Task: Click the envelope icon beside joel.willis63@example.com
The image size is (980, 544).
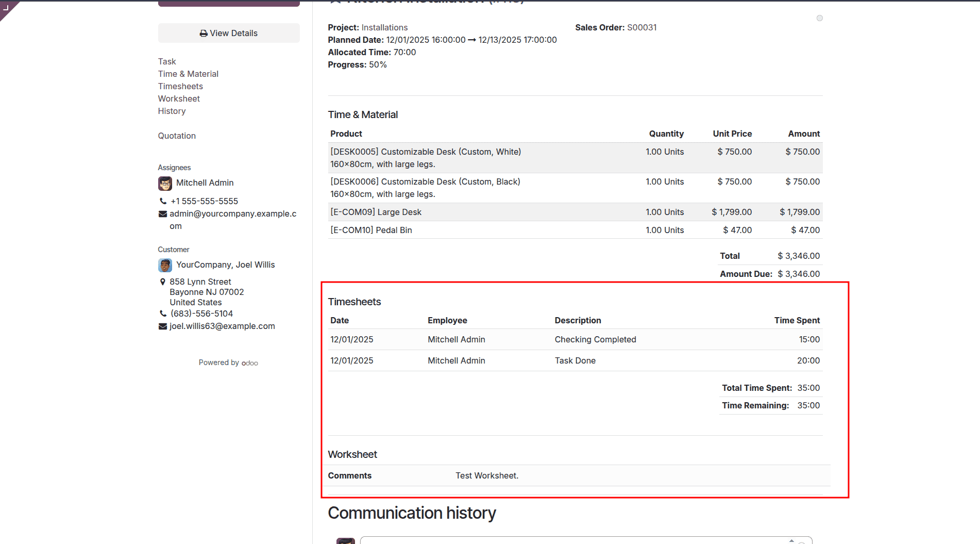Action: pos(162,326)
